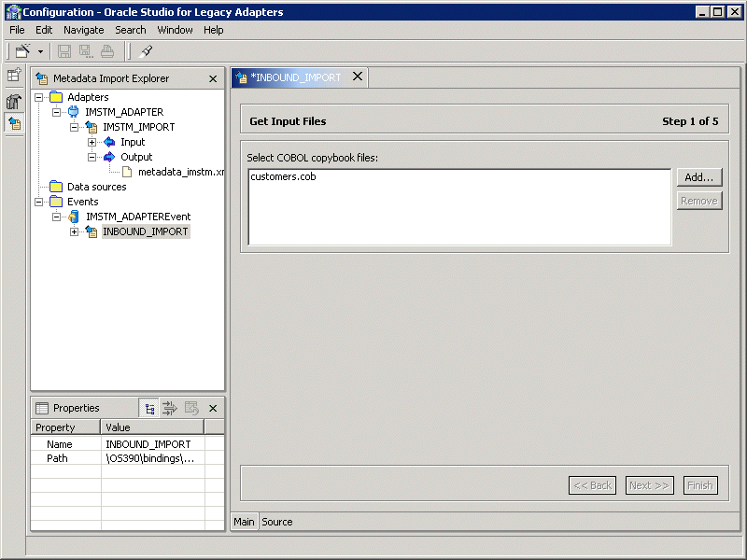Click the INBOUND_IMPORT value cell in Properties
Viewport: 747px width, 560px height.
[x=153, y=444]
